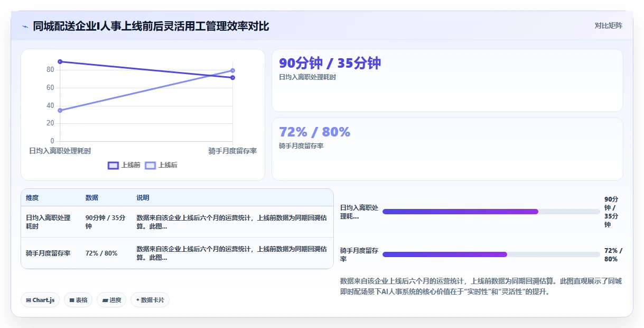644x328 pixels.
Task: Click 上线后 data point near 35
Action: [x=60, y=110]
